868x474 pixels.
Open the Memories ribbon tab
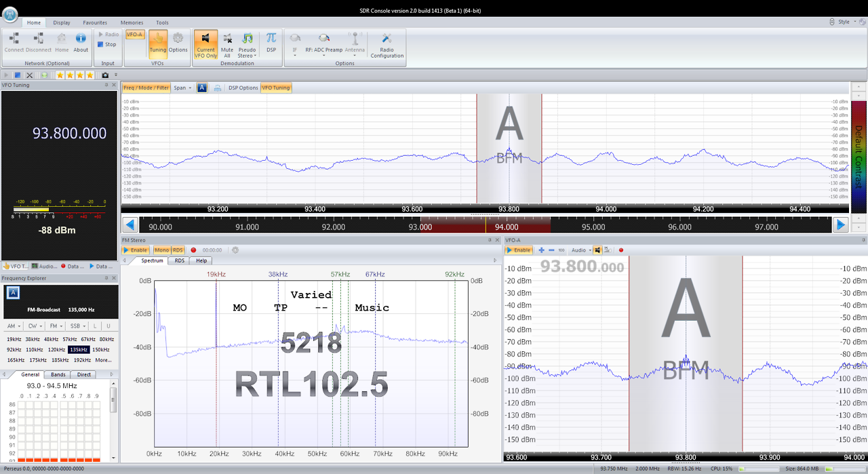pyautogui.click(x=132, y=22)
